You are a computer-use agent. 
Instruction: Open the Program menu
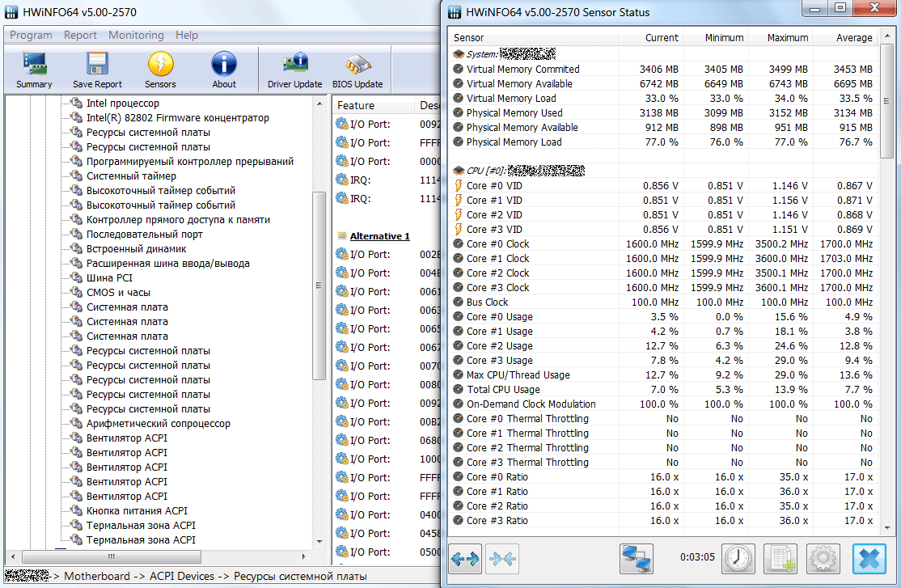pos(31,35)
